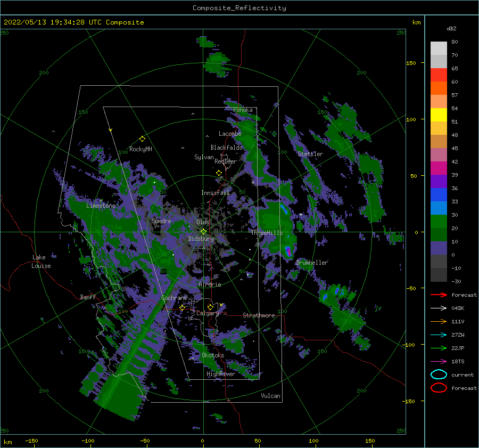Click the yellow diamond marker above Calgary
This screenshot has width=479, height=448.
[210, 307]
